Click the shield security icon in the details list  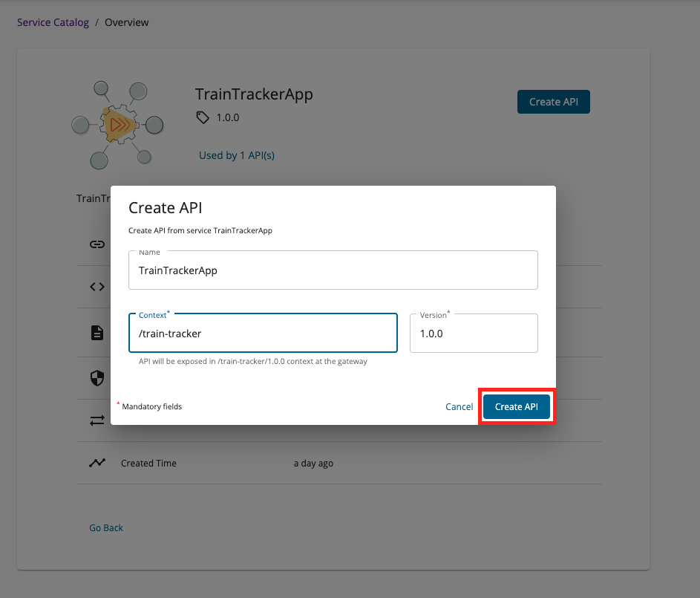click(x=97, y=378)
